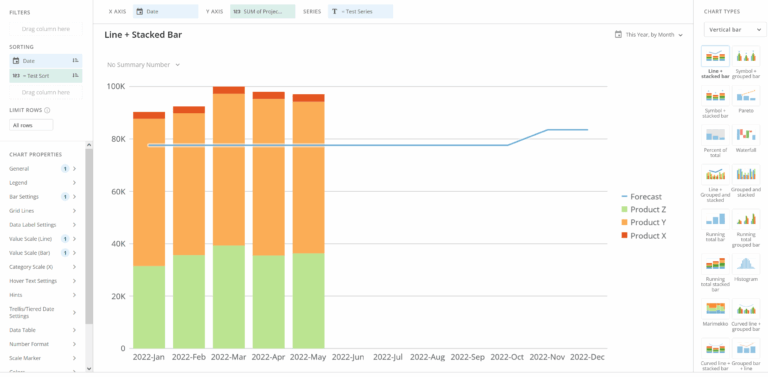Viewport: 768px width, 377px height.
Task: Click the 2022-Mar stacked bar
Action: point(229,217)
